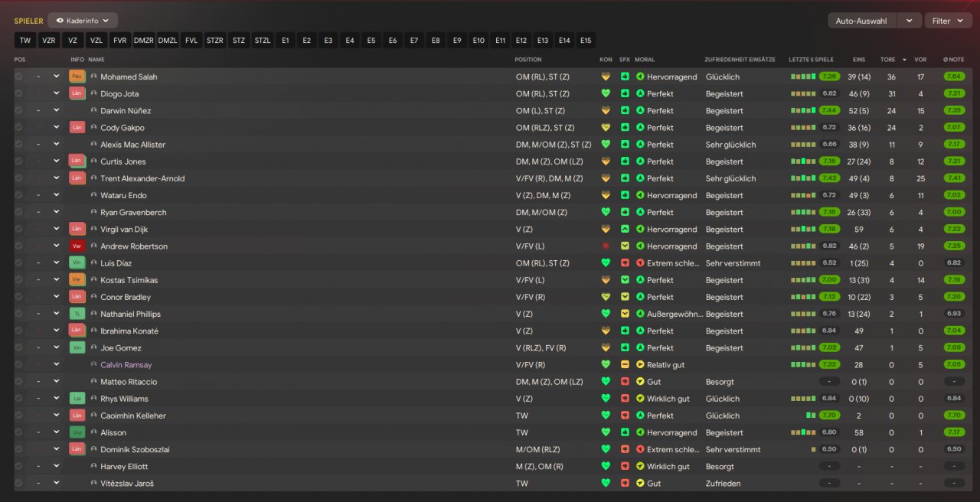Open the arrow dropdown beside Auto-Auswahl

point(909,21)
